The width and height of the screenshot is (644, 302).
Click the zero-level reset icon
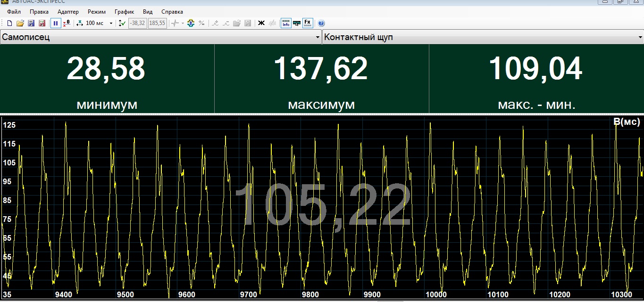(x=67, y=23)
